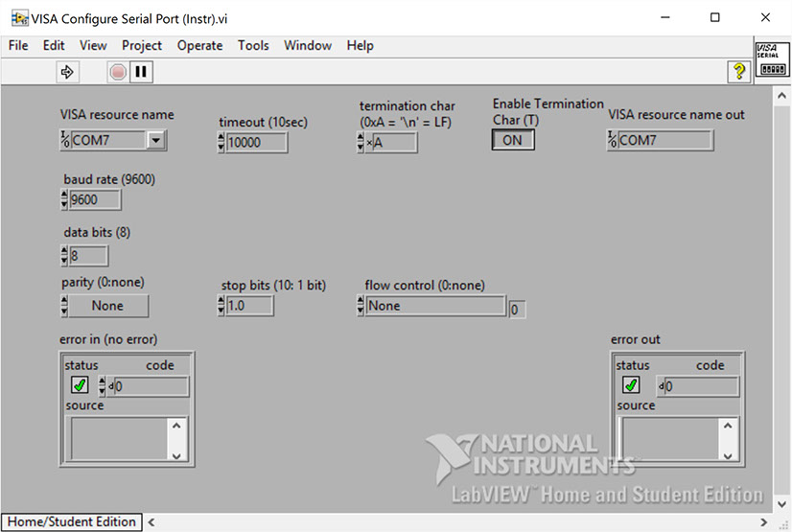Click the parity increment/decrement arrows
Screen dimensions: 792x532
click(64, 306)
